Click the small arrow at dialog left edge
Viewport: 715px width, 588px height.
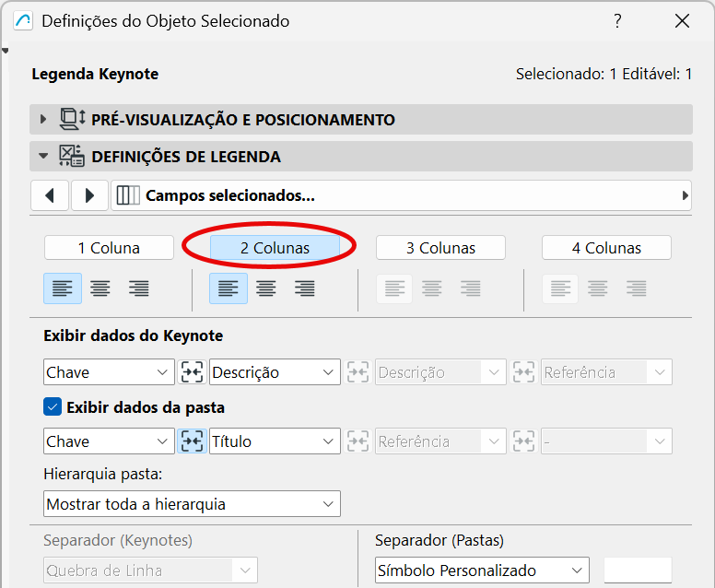pyautogui.click(x=5, y=51)
